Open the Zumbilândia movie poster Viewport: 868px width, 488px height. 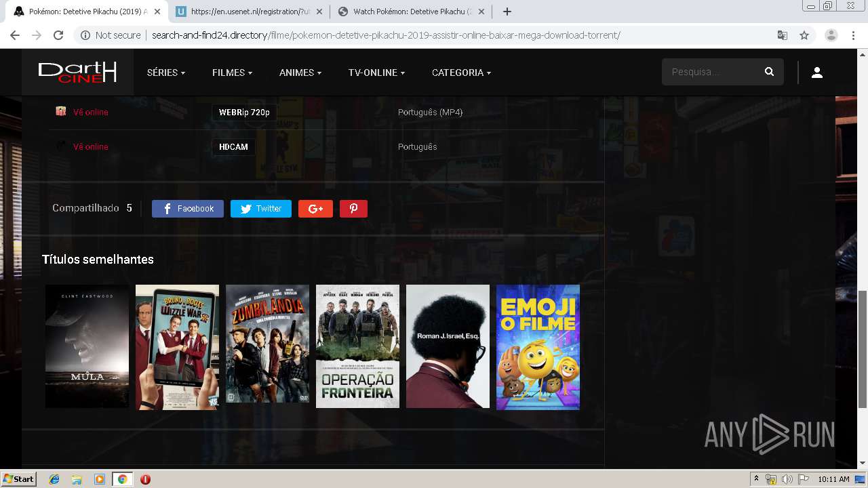(267, 344)
